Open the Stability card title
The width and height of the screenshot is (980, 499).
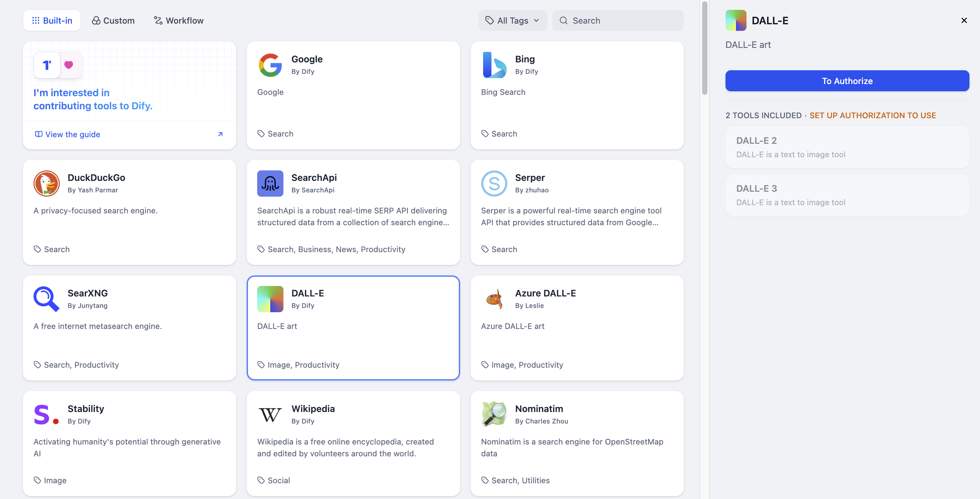pyautogui.click(x=86, y=408)
